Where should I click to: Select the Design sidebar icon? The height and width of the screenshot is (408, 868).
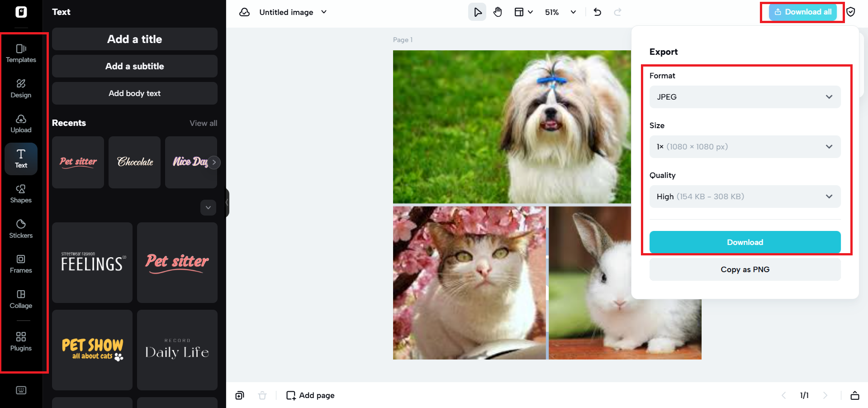pyautogui.click(x=21, y=88)
